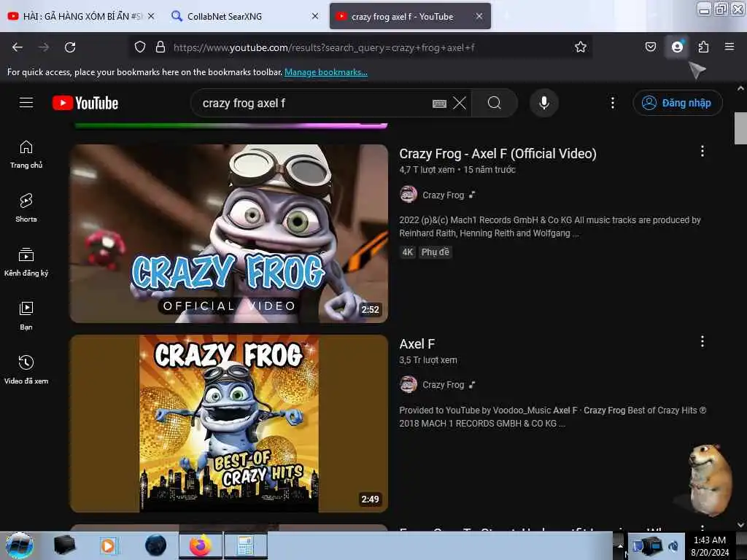Show hidden tray icons arrow
The image size is (747, 560).
(x=620, y=546)
